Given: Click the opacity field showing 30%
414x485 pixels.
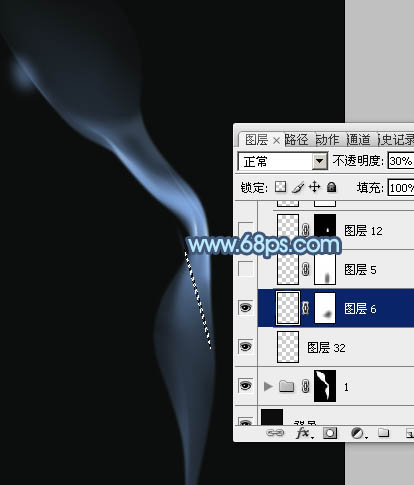Looking at the screenshot, I should point(401,161).
